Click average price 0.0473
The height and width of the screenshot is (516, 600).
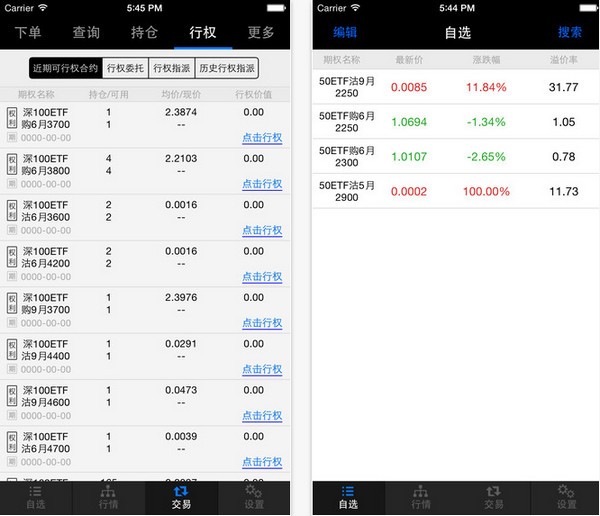[181, 390]
